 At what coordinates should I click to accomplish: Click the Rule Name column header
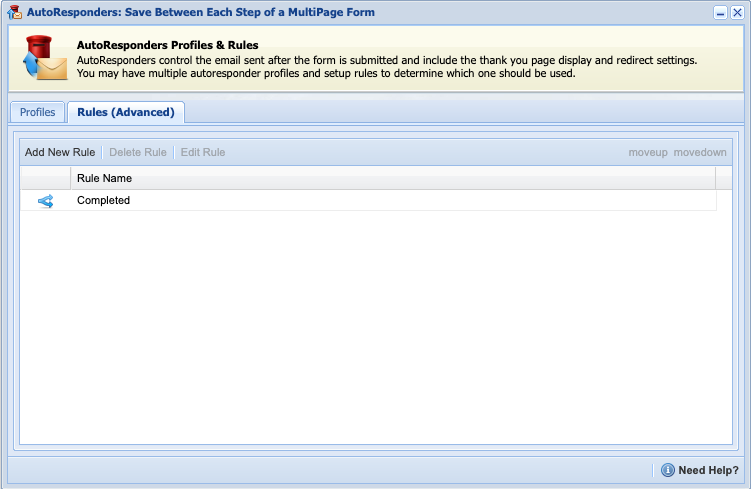click(393, 178)
